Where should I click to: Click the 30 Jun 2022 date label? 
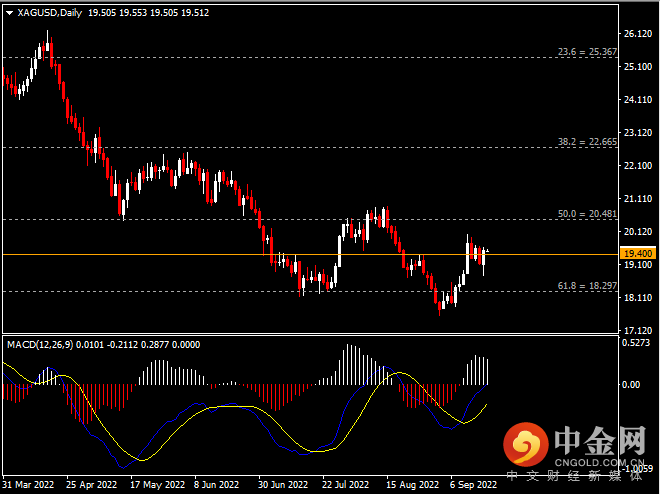coord(283,485)
